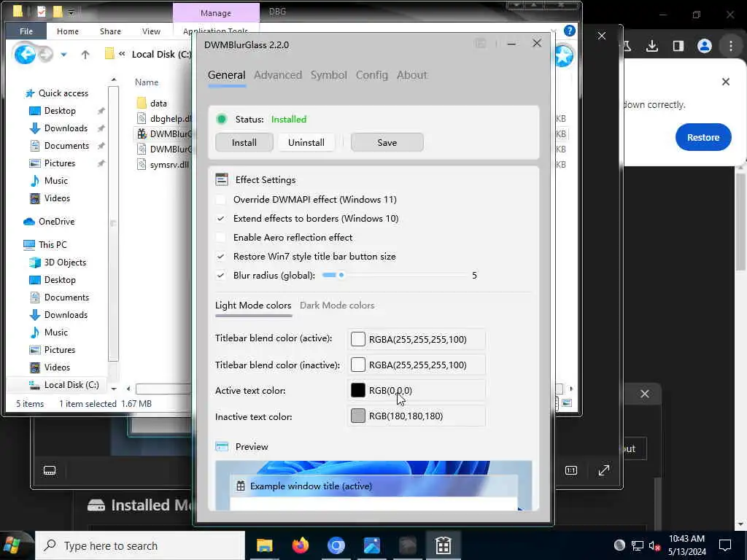Click the Name column header
747x560 pixels.
coord(146,82)
